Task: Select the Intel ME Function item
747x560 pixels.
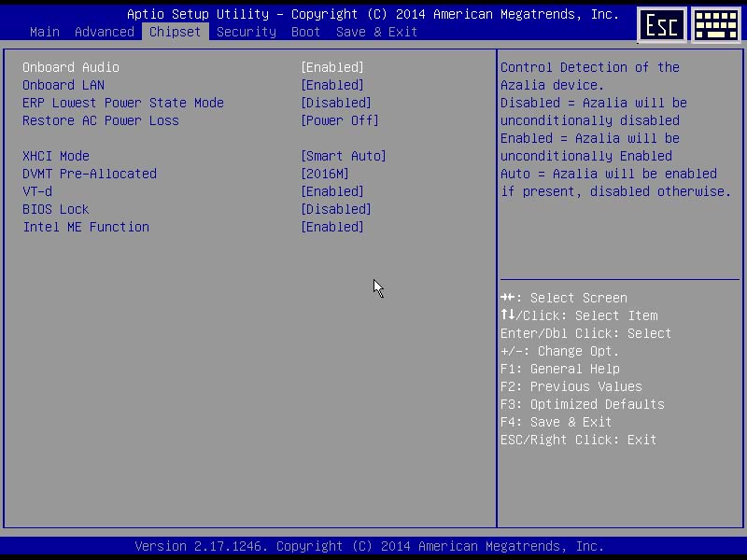Action: pos(86,227)
